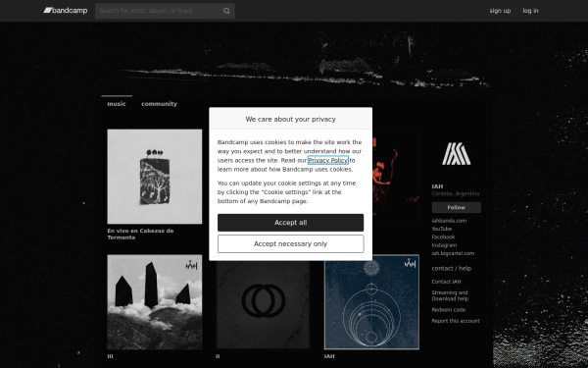Click Accept all cookies button

[x=291, y=223]
